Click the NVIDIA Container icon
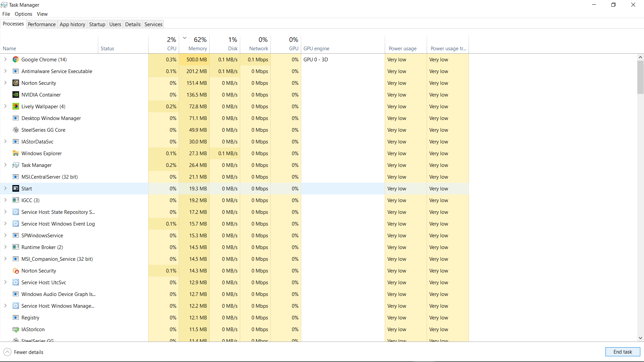 coord(16,95)
